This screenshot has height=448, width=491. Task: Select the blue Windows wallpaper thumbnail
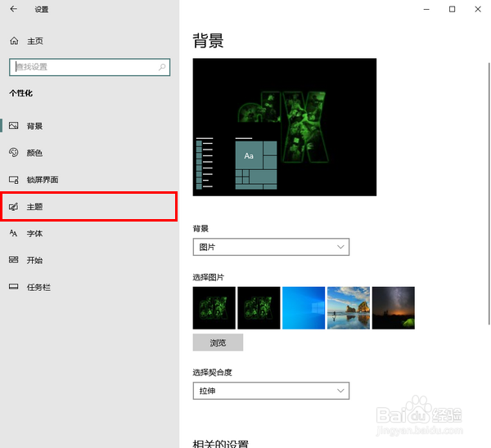304,308
